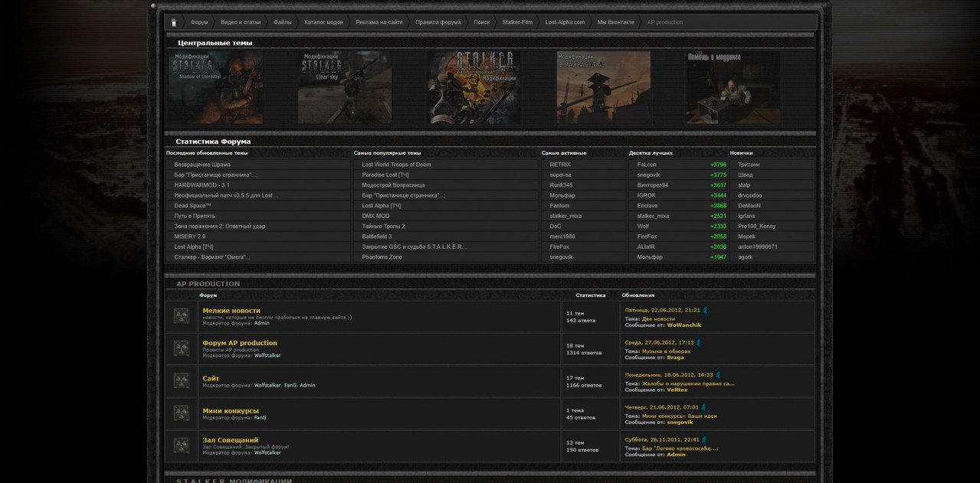Open Shadow of Chernobyl modifications thumbnail
This screenshot has width=980, height=483.
pos(215,87)
